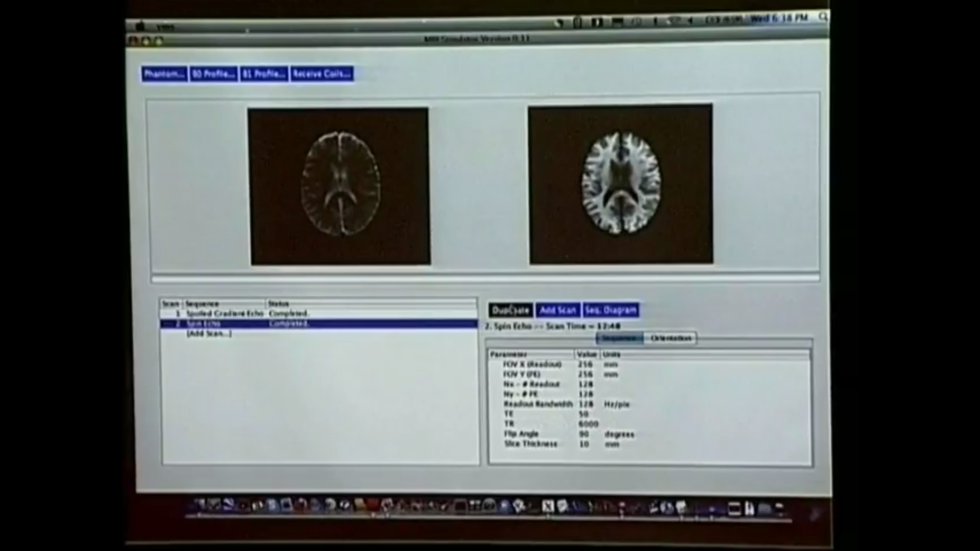
Task: Open the vnc application menu
Action: point(166,27)
